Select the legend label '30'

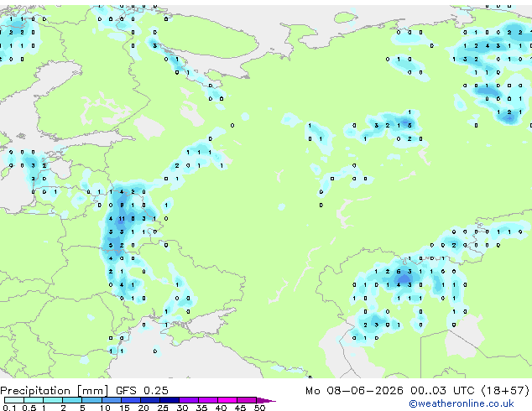(x=182, y=408)
